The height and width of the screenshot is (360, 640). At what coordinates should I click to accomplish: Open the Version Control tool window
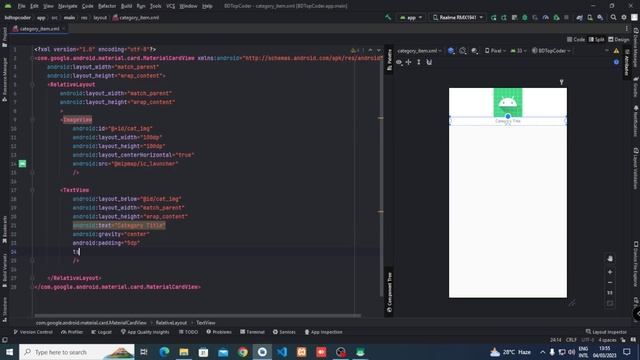pos(33,332)
